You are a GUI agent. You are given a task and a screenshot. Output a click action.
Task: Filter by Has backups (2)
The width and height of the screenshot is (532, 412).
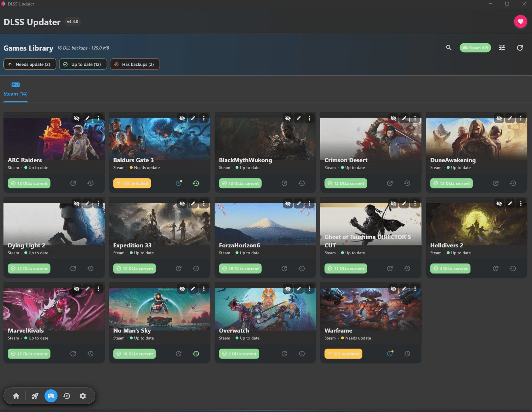tap(135, 64)
